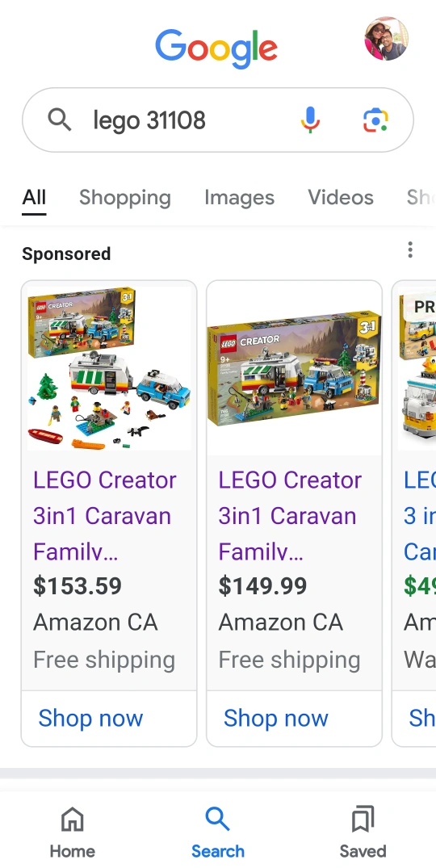Click the Google logo
436x868 pixels.
tap(216, 48)
